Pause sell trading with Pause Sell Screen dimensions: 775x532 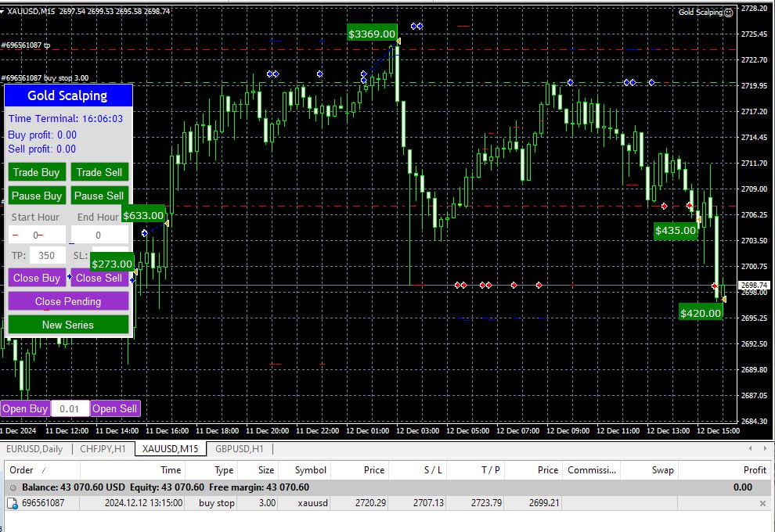[x=99, y=196]
